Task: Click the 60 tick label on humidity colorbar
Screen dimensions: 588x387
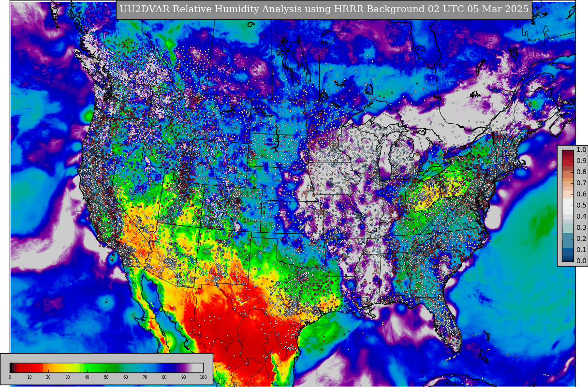Action: [126, 377]
